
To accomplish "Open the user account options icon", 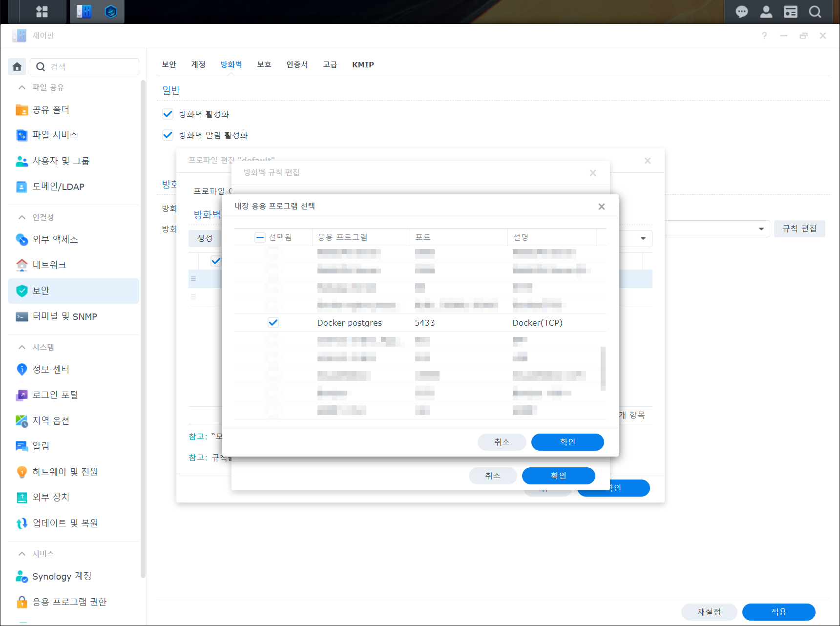I will click(x=766, y=12).
